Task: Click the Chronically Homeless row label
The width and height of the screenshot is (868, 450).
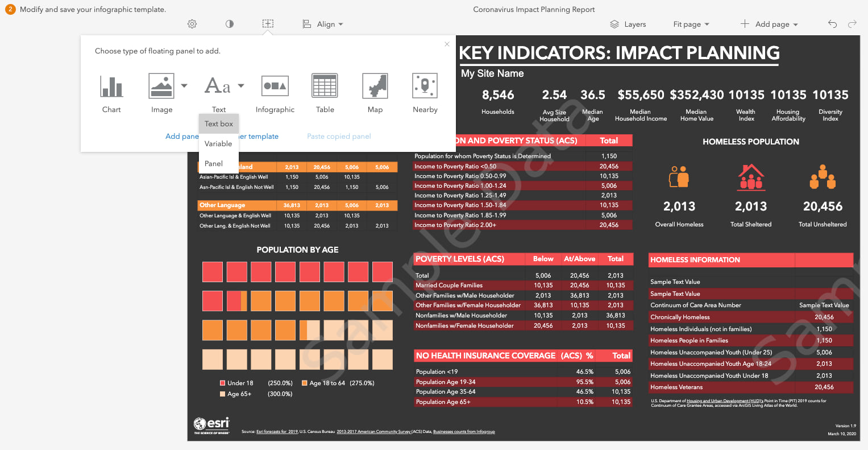Action: point(680,317)
